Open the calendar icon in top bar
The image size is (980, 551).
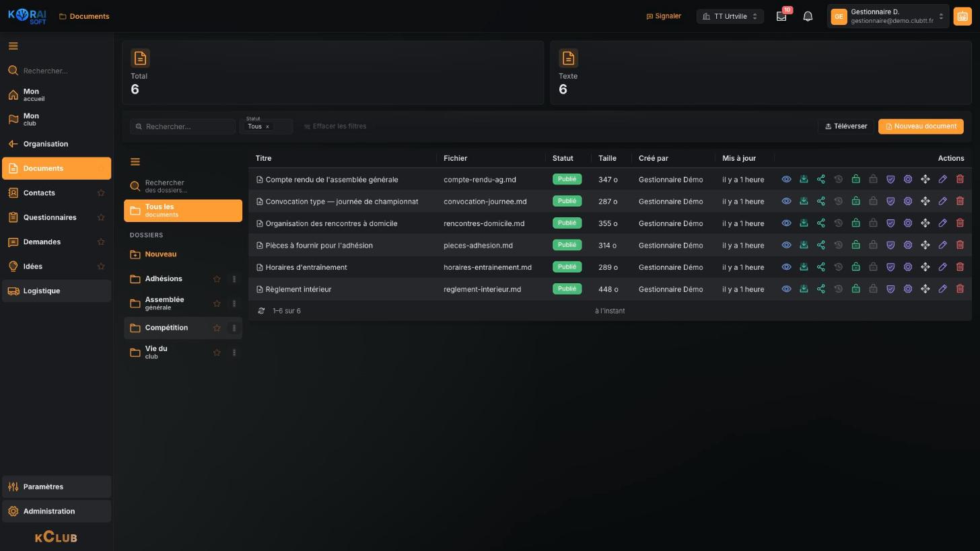point(963,16)
